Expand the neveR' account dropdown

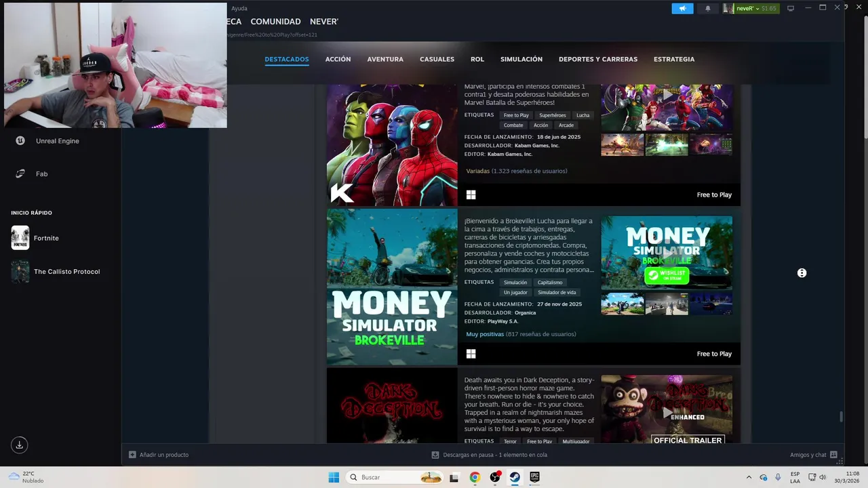coord(751,8)
